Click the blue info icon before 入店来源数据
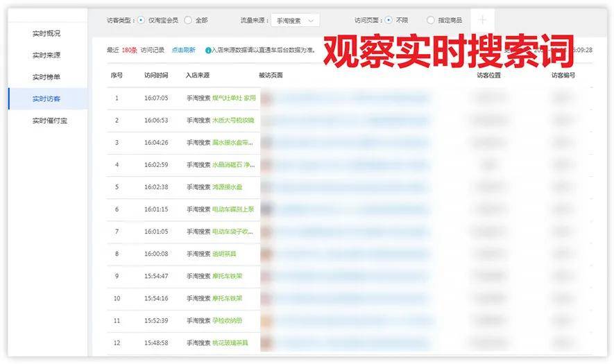This screenshot has width=614, height=364. point(208,51)
